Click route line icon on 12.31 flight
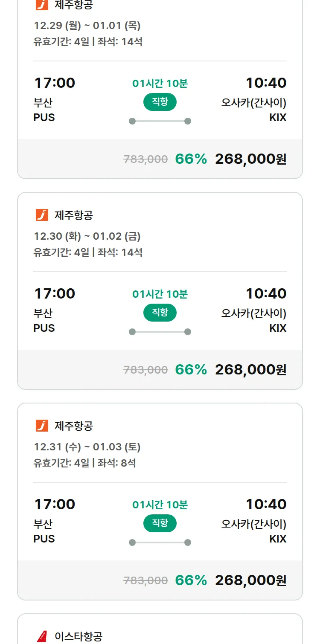Image resolution: width=320 pixels, height=644 pixels. point(160,542)
